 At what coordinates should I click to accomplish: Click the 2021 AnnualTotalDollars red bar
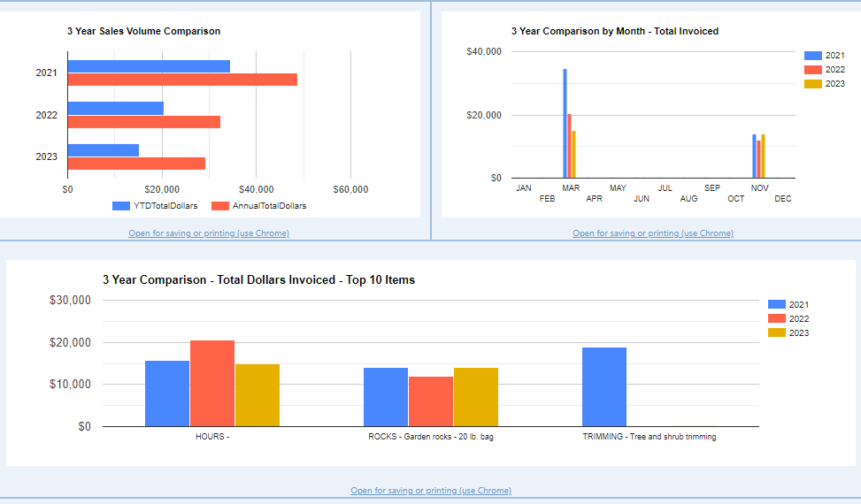coord(182,80)
